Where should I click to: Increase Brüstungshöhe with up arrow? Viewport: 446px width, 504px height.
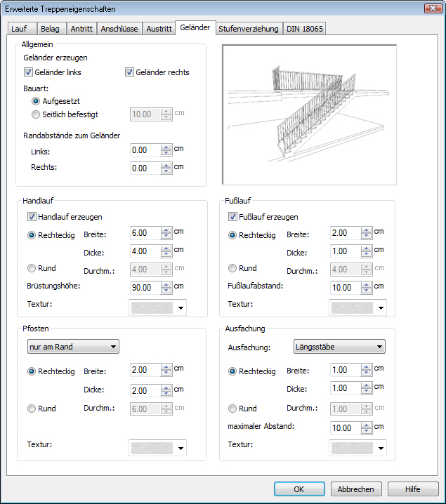click(x=166, y=284)
